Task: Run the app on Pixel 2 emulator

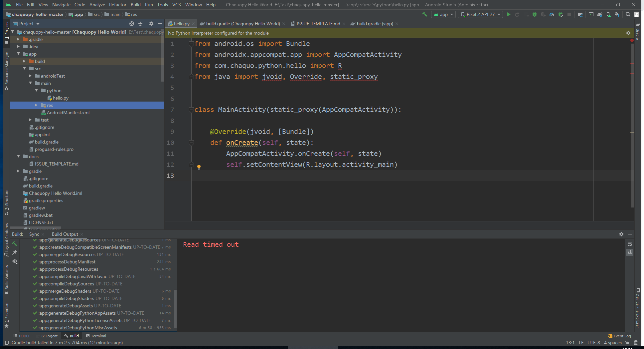Action: (x=509, y=14)
